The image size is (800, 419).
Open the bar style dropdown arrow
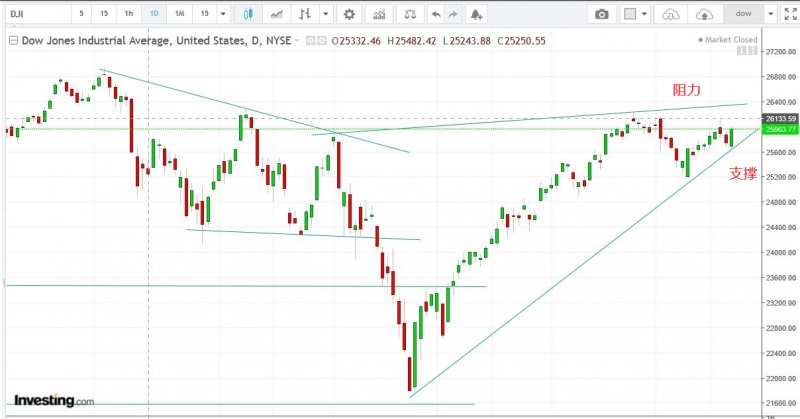328,14
